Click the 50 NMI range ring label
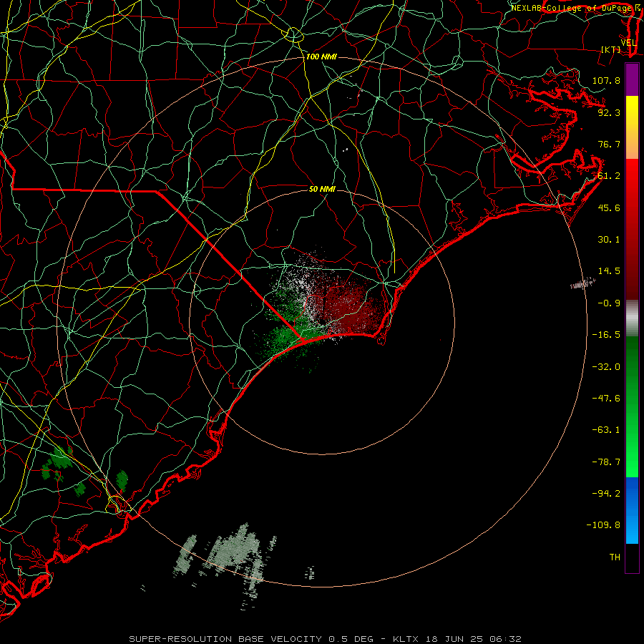 coord(322,189)
